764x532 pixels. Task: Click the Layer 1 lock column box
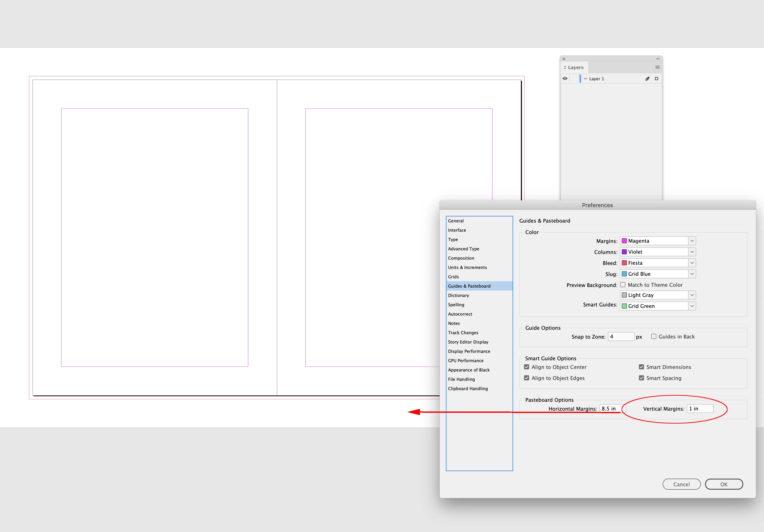574,79
